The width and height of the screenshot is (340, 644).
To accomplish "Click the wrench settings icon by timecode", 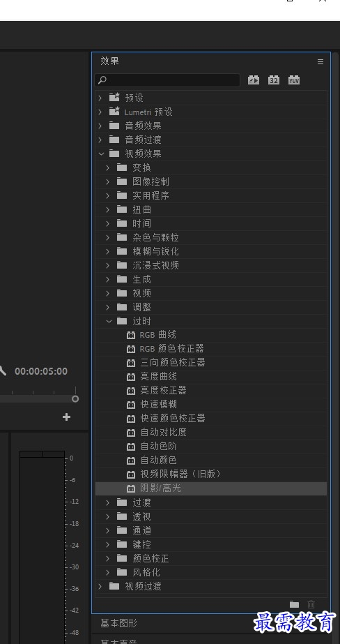I will [x=3, y=371].
